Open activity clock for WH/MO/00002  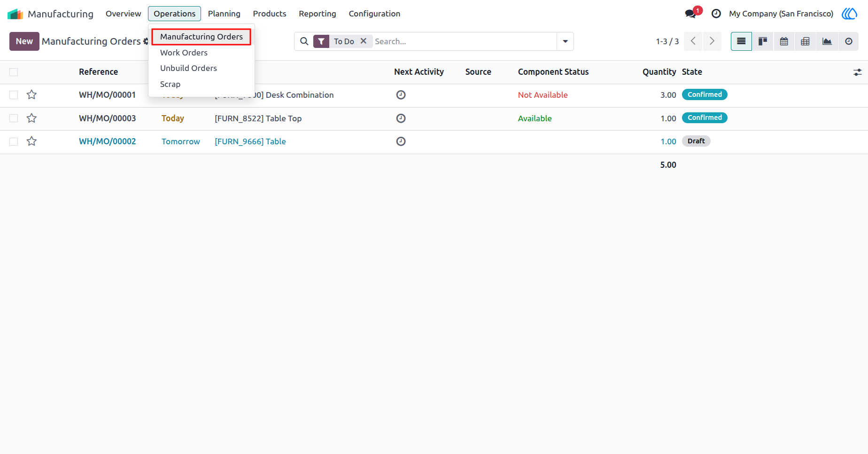coord(401,141)
